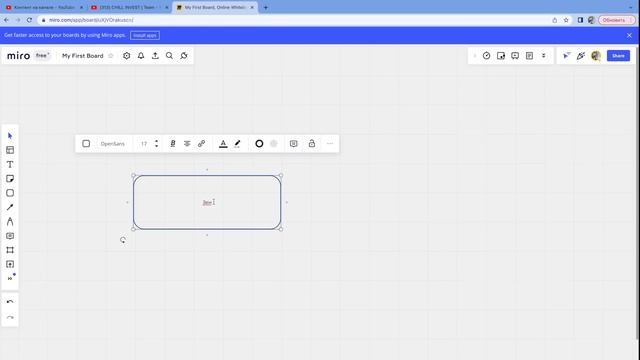Image resolution: width=640 pixels, height=360 pixels.
Task: Export the board with upload icon
Action: click(x=155, y=56)
